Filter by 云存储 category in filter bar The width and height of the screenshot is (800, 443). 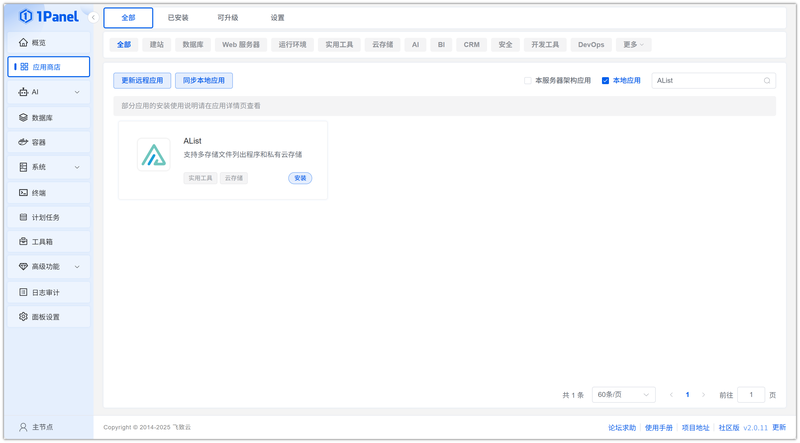[383, 44]
